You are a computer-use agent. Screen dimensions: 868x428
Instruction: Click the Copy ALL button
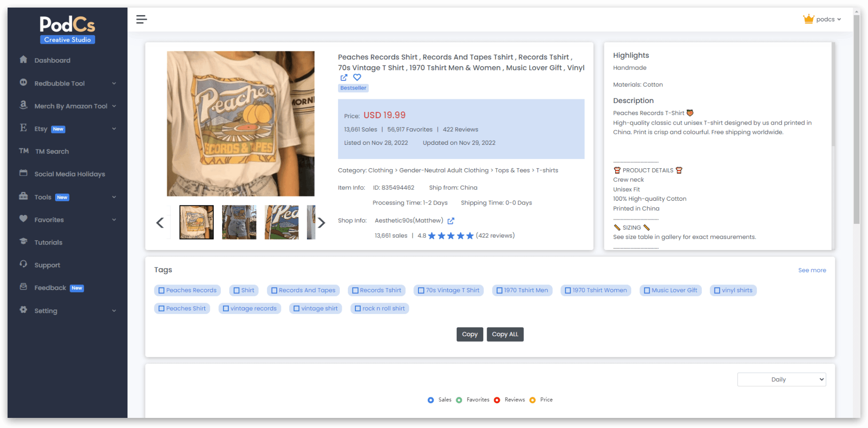coord(505,334)
